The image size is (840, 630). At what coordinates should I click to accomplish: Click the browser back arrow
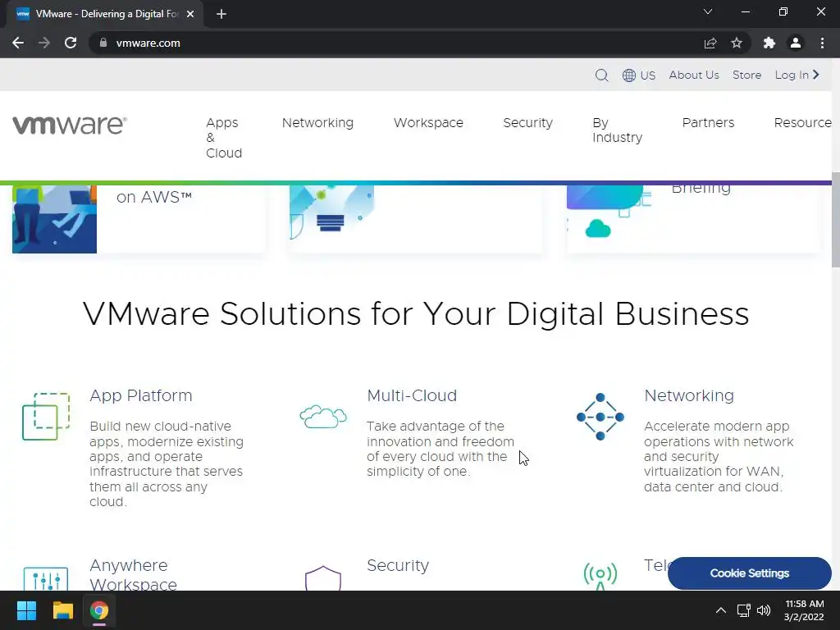pos(18,43)
